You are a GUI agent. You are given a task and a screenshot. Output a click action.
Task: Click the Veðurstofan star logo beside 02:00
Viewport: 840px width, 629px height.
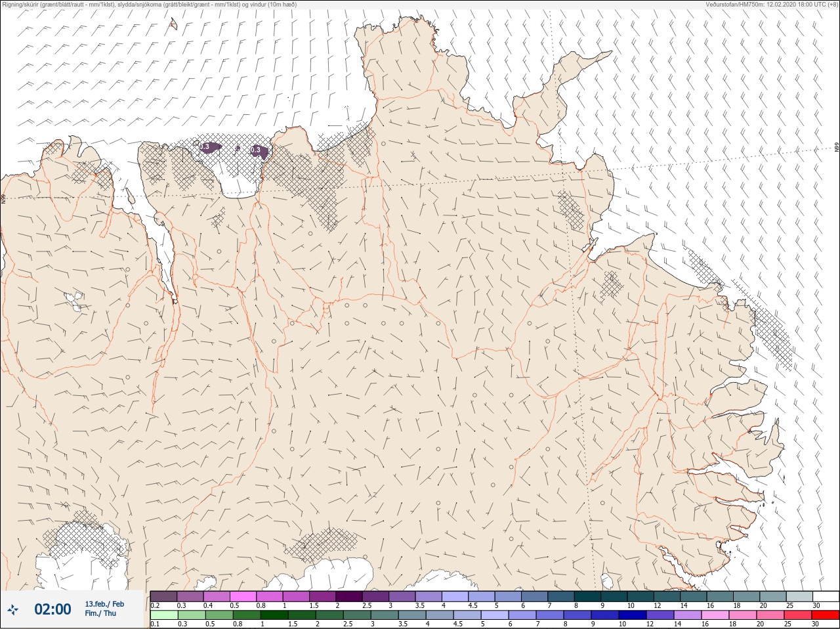click(12, 609)
